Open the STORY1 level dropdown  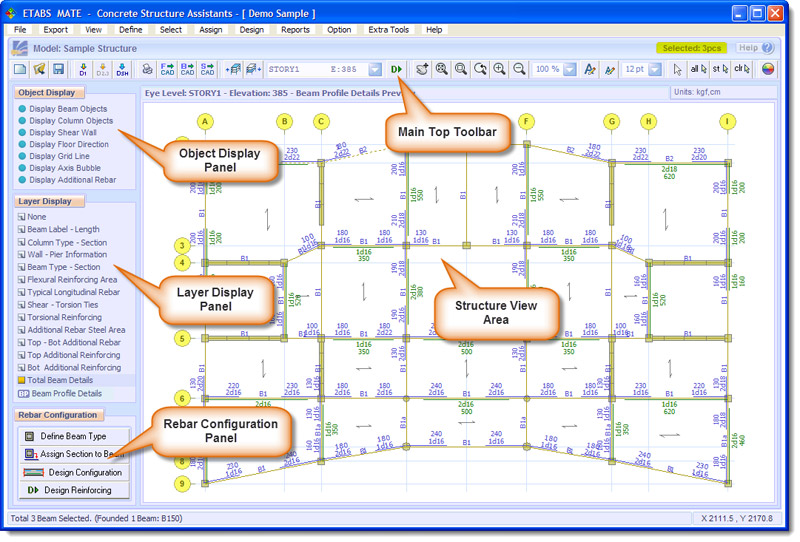pos(374,69)
